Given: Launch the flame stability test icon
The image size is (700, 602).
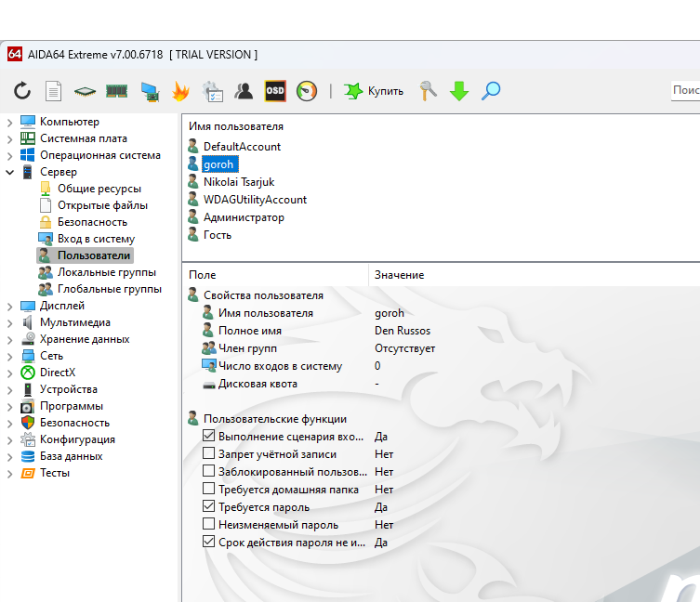Looking at the screenshot, I should click(x=180, y=91).
